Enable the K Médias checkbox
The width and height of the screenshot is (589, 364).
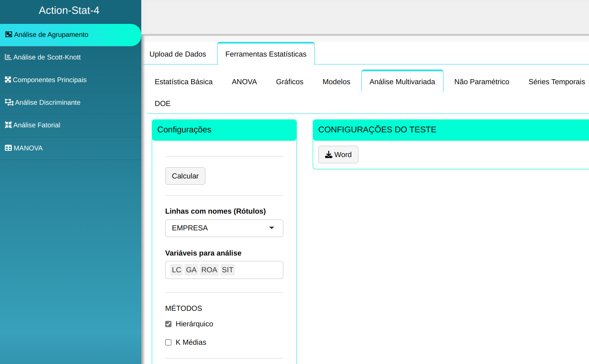coord(169,342)
